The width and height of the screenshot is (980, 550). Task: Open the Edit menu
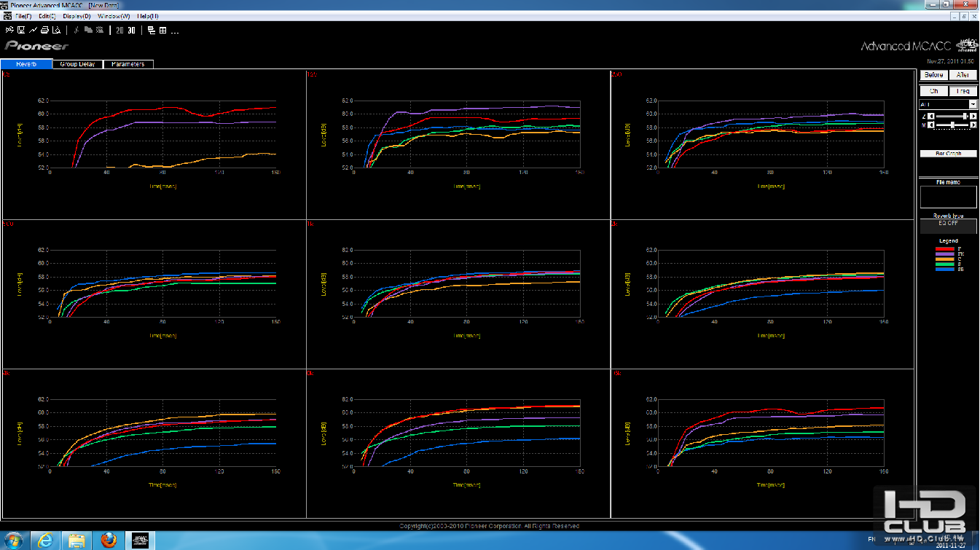[x=47, y=15]
